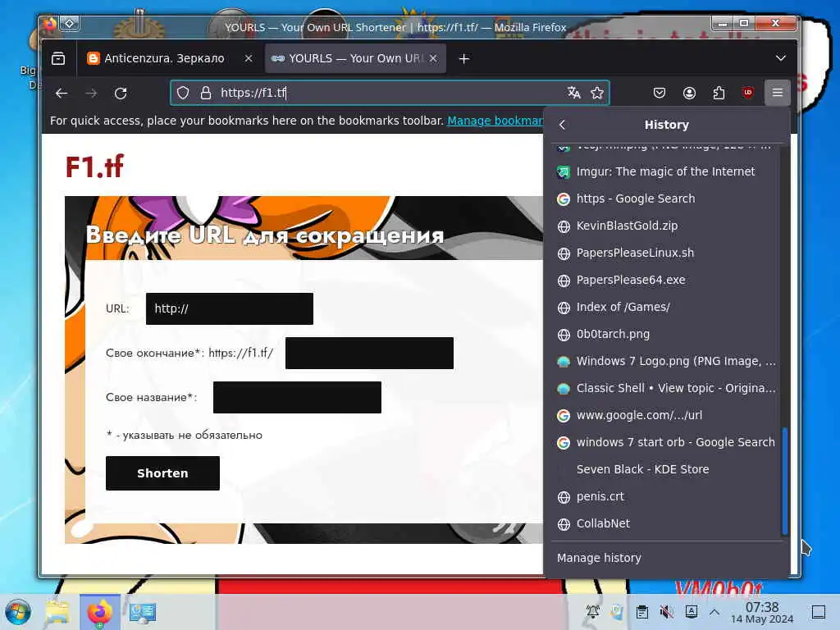Viewport: 840px width, 630px height.
Task: Translate page using the translate icon
Action: (573, 93)
